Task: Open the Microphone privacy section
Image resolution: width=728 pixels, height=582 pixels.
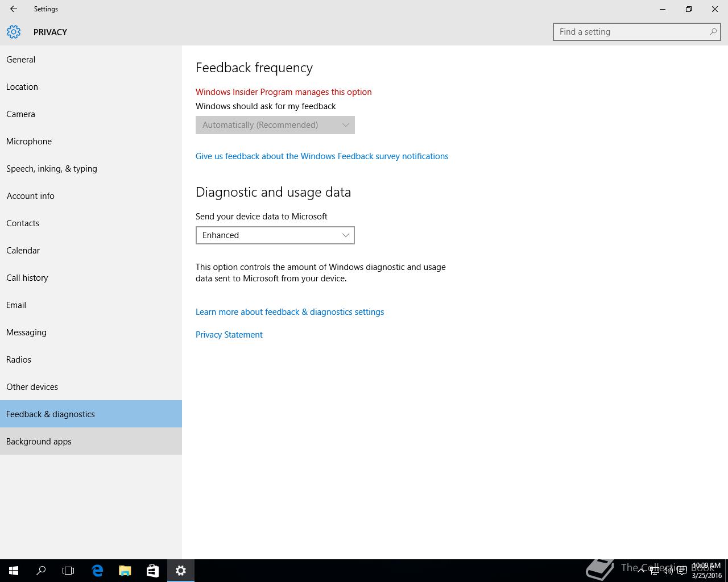Action: click(91, 141)
